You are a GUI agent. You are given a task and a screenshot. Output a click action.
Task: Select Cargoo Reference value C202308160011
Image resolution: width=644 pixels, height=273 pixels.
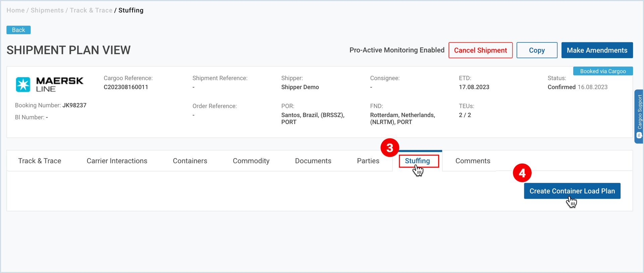(x=126, y=87)
